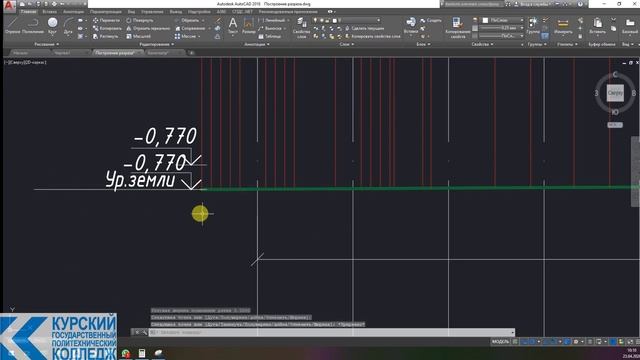Open the Вид ribbon tab

point(131,12)
